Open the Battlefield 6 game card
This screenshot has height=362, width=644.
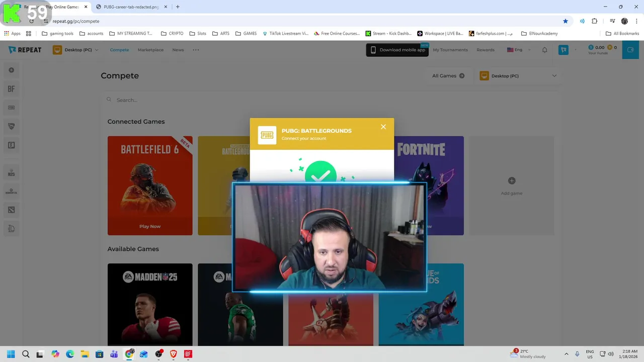150,186
